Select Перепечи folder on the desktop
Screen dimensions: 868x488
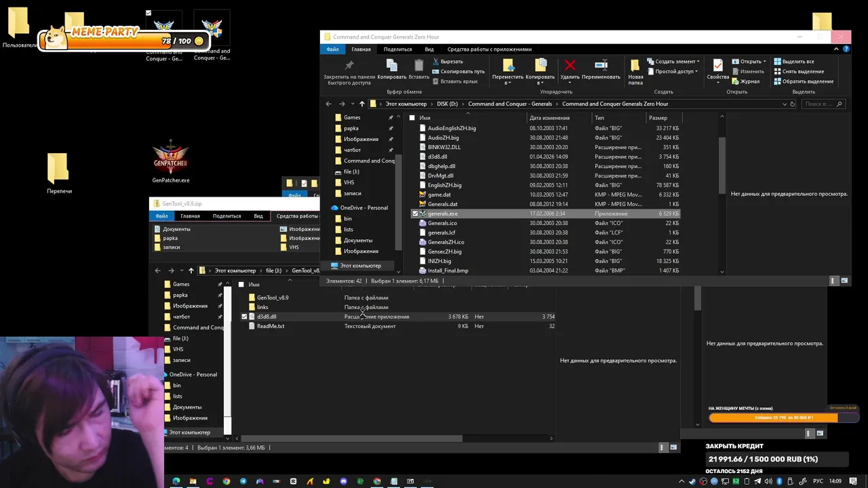pos(59,174)
